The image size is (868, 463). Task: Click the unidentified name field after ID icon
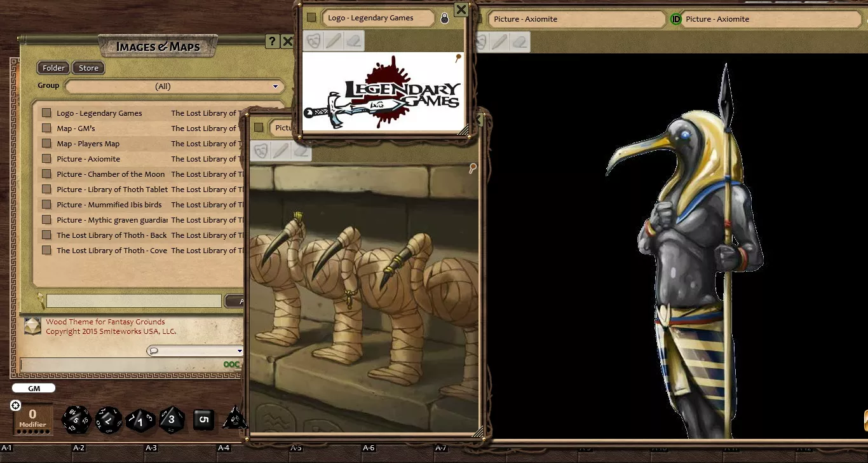click(772, 19)
